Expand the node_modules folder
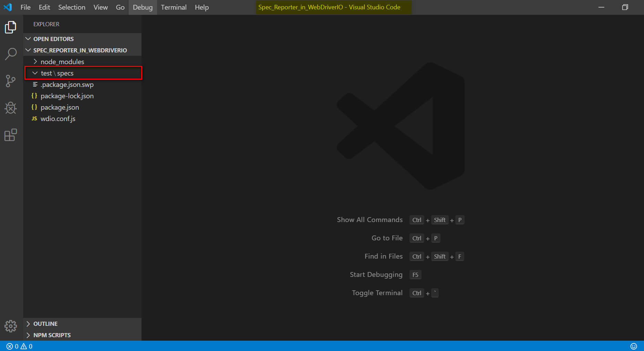 [x=35, y=61]
